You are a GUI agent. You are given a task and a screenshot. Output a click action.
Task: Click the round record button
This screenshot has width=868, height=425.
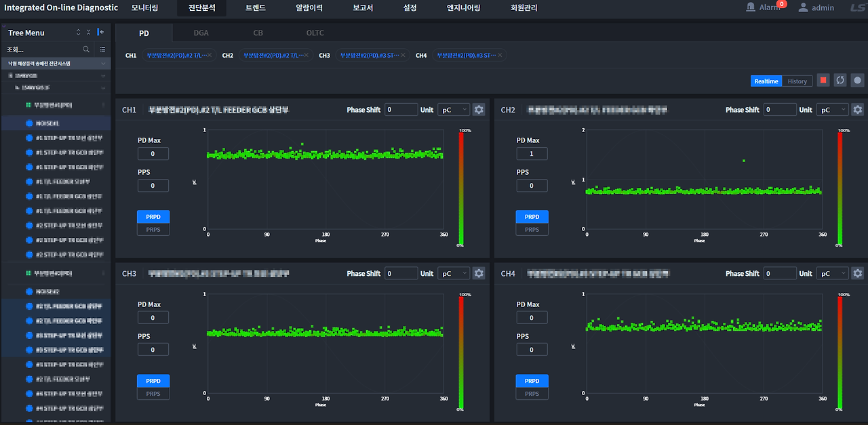(x=857, y=80)
